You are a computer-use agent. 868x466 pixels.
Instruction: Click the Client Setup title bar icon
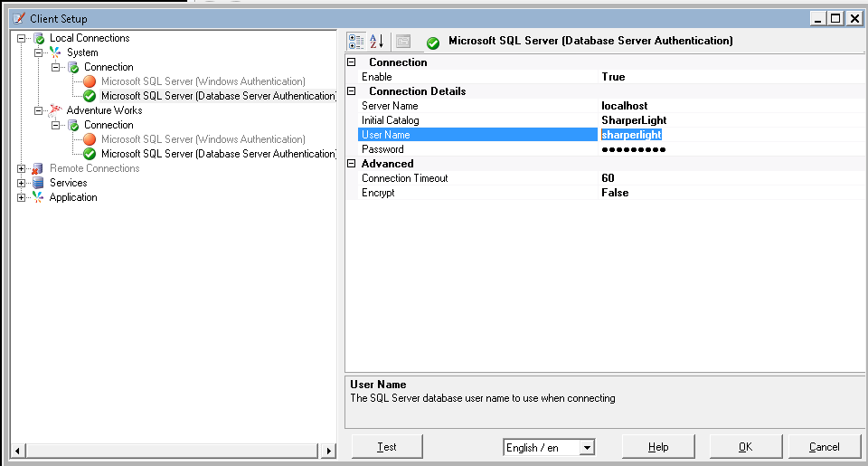(19, 18)
